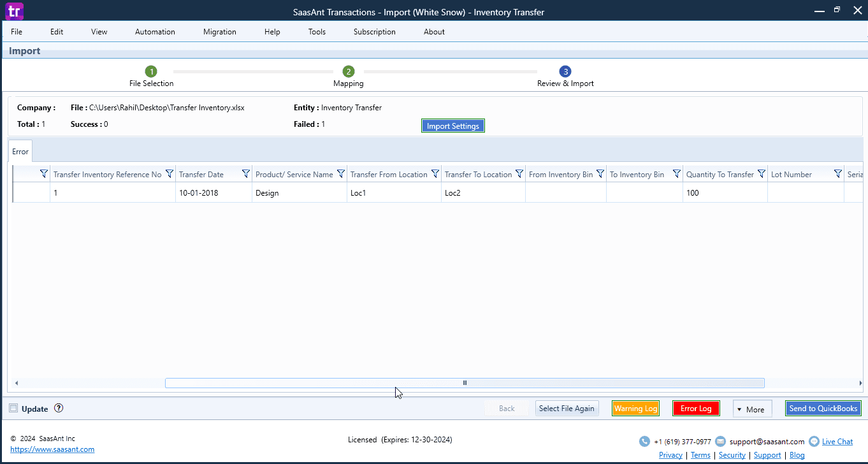Image resolution: width=868 pixels, height=464 pixels.
Task: Expand the More dropdown button
Action: tap(753, 409)
